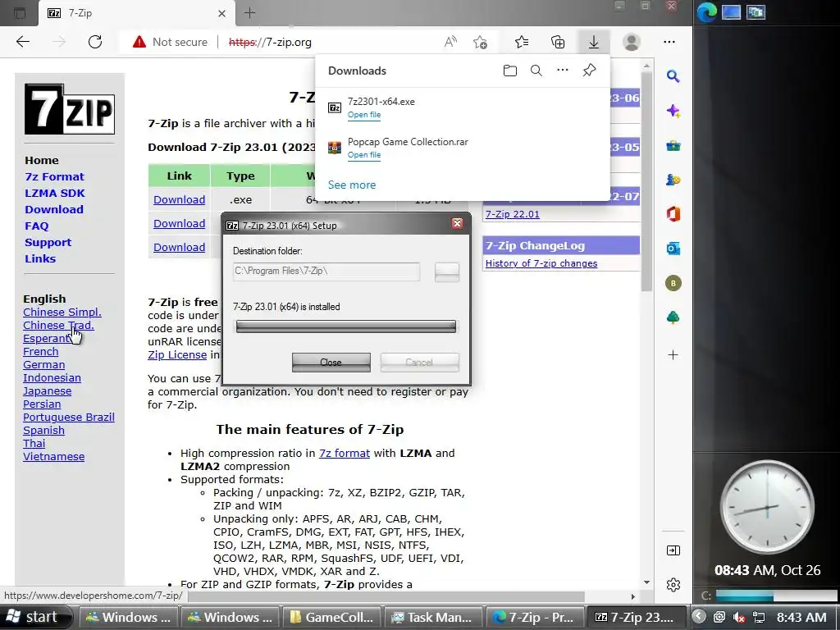
Task: Open the Collections icon
Action: (558, 42)
